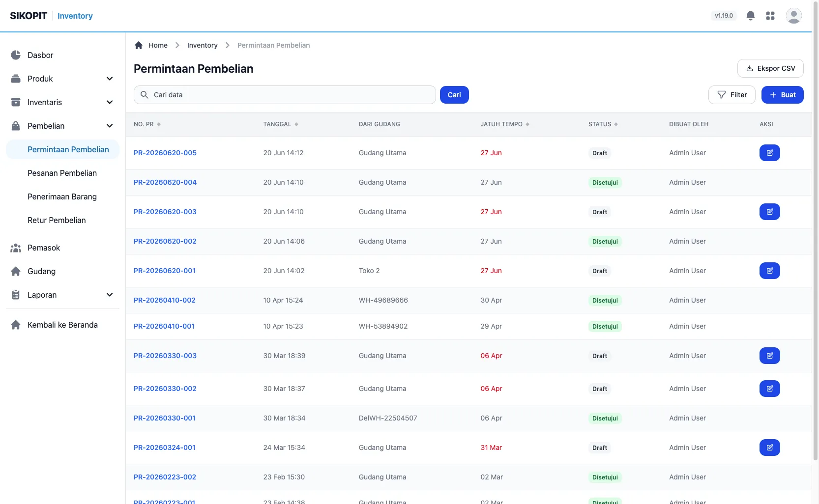The width and height of the screenshot is (819, 504).
Task: Go to Penerimaan Barang page
Action: click(62, 196)
